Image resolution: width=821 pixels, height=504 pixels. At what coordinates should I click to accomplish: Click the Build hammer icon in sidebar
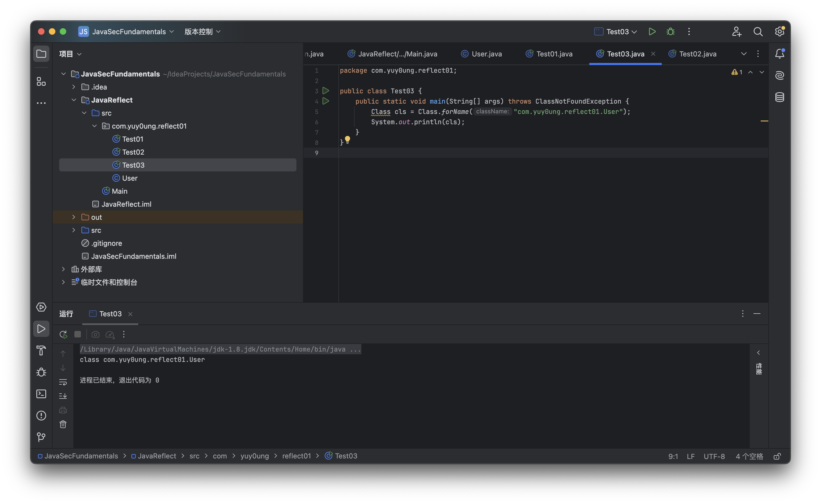[x=41, y=350]
